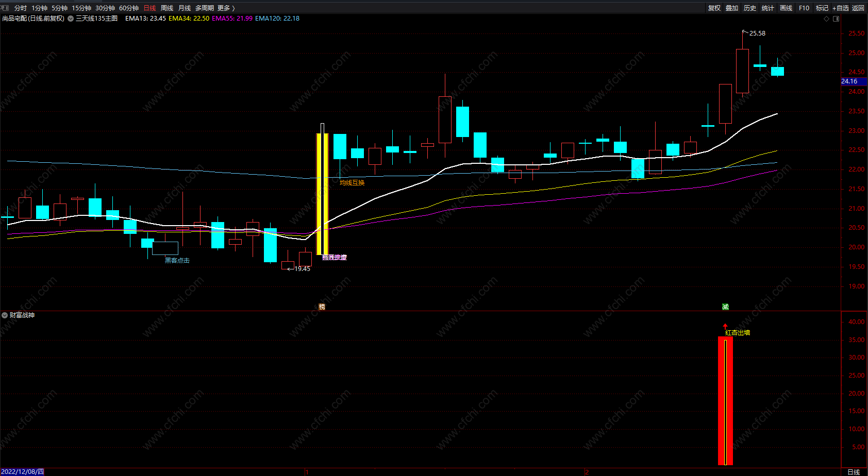
Task: Switch to the 分时 tab
Action: (x=21, y=8)
